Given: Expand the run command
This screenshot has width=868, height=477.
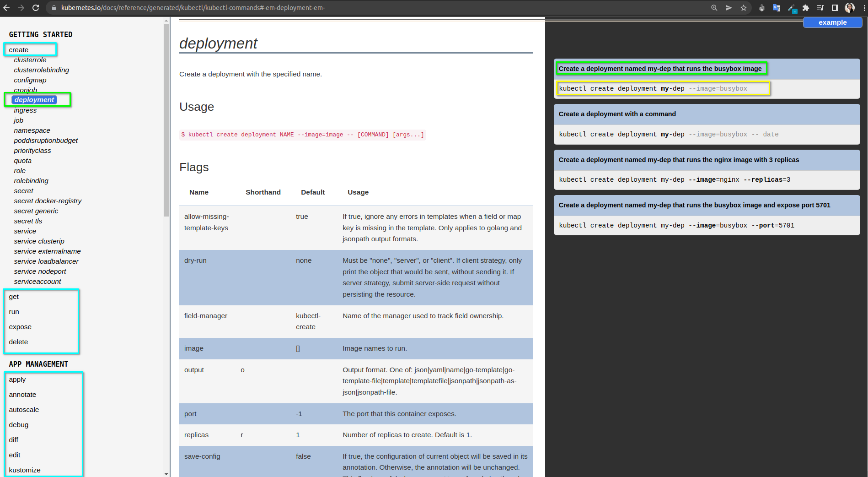Looking at the screenshot, I should pos(14,312).
